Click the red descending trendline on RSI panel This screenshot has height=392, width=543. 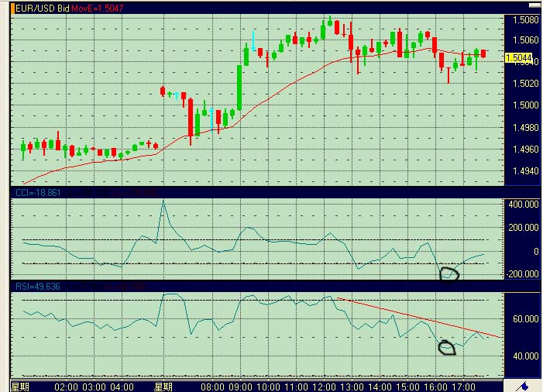point(419,318)
